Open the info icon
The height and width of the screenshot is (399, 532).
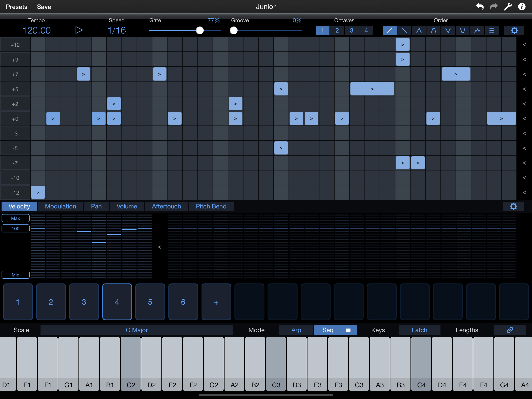pos(521,7)
